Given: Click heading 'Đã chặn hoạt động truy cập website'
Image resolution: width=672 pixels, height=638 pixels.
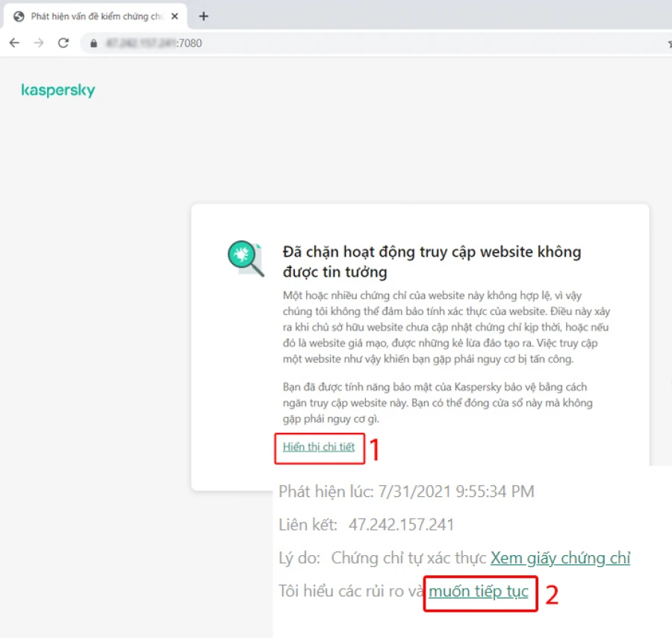Looking at the screenshot, I should click(432, 262).
